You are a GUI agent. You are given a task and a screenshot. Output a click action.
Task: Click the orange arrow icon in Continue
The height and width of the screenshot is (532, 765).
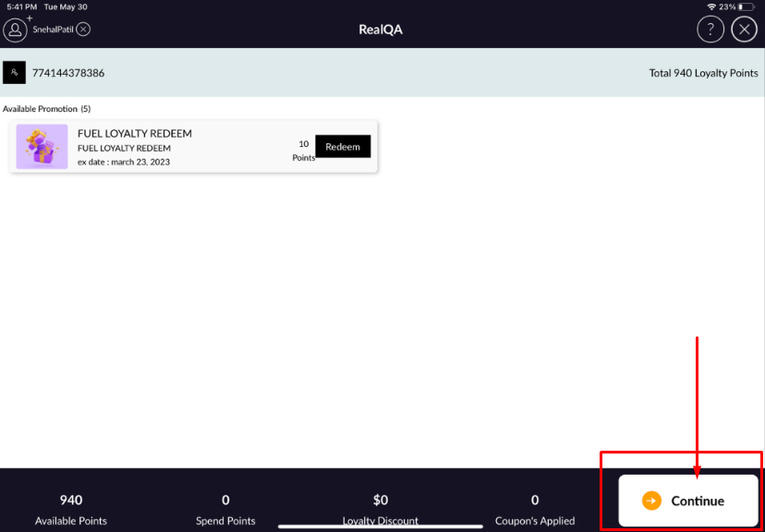click(x=651, y=501)
